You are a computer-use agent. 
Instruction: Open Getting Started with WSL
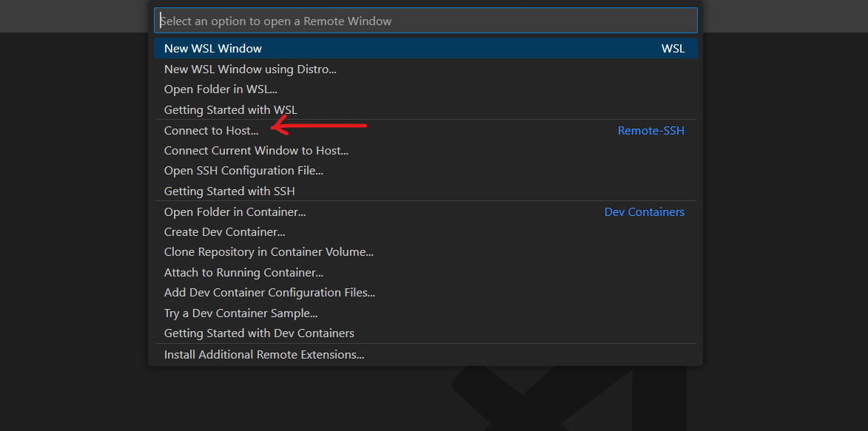pos(230,109)
